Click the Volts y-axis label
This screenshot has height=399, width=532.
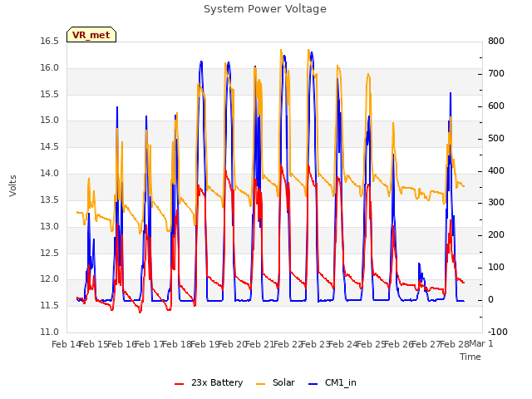click(x=13, y=186)
